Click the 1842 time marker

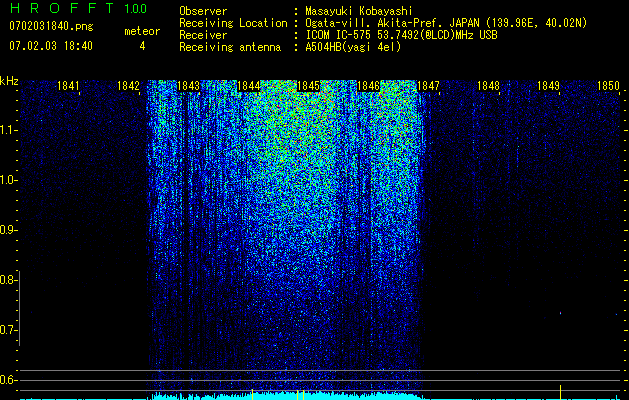pos(128,86)
